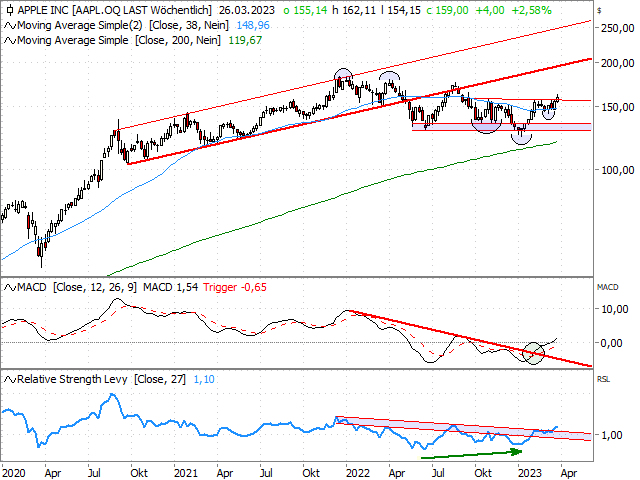
Task: Click the RSL value 1,10
Action: coord(204,379)
